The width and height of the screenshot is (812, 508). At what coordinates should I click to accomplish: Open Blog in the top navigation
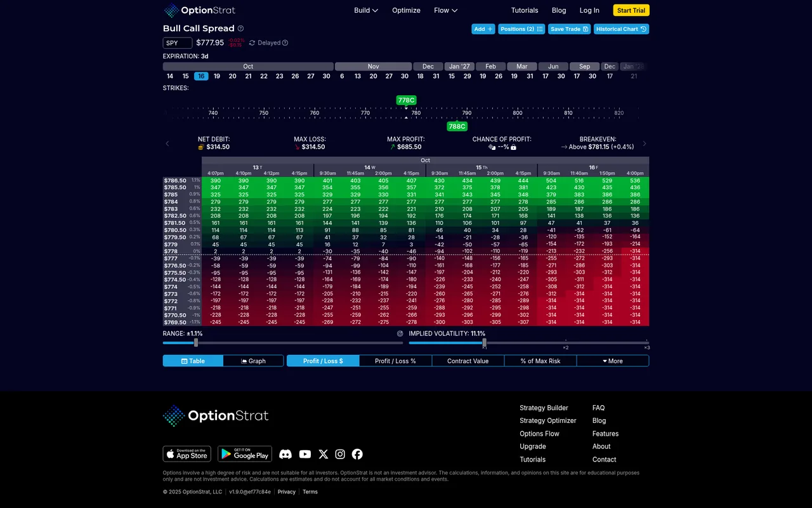[x=559, y=10]
